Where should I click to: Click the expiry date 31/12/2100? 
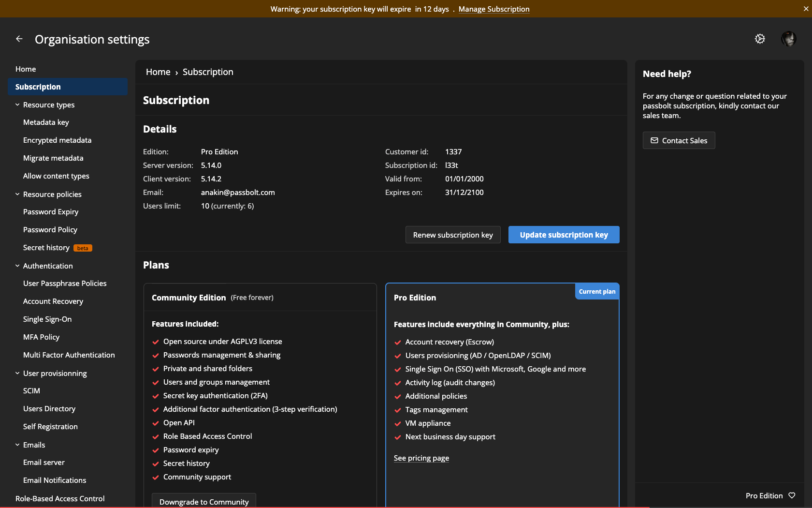click(x=464, y=193)
